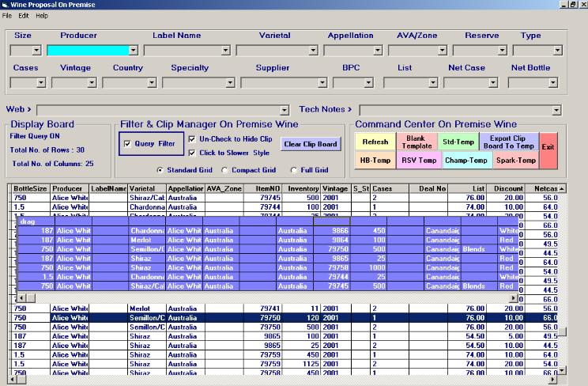
Task: Click main grid's up scroll arrow
Action: pos(562,188)
